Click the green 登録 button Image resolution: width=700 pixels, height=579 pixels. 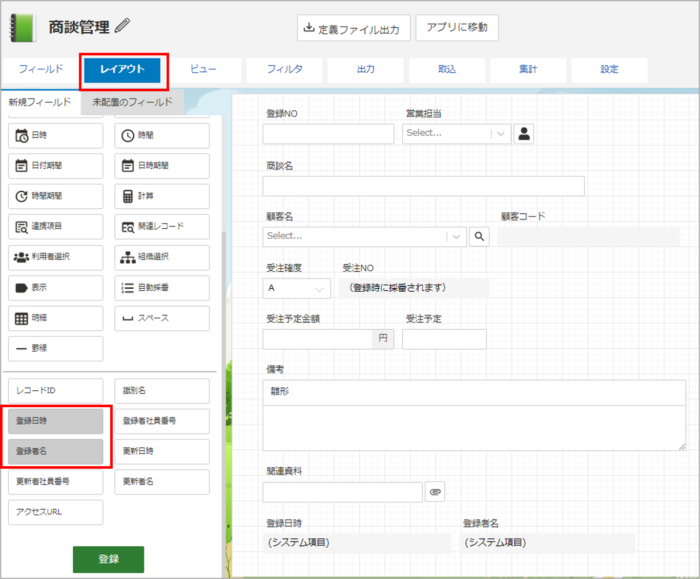(108, 559)
